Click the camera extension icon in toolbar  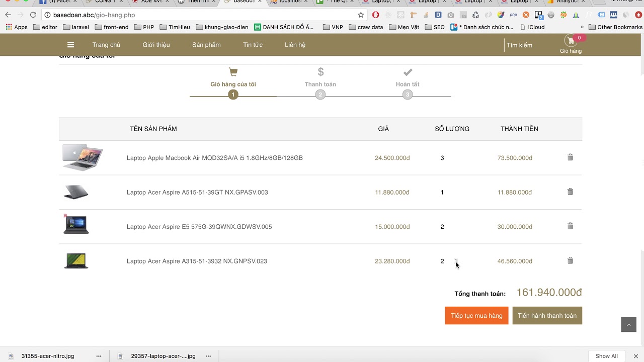pyautogui.click(x=451, y=15)
